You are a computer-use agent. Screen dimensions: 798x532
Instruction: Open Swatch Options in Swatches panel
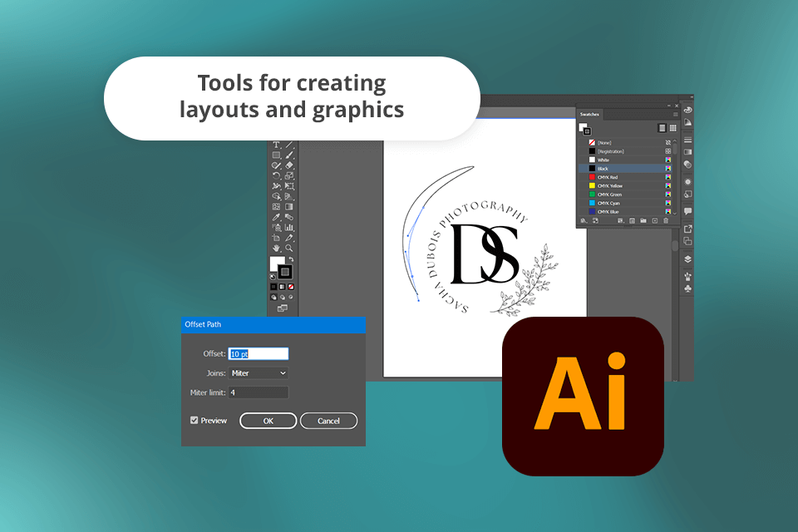(x=632, y=221)
